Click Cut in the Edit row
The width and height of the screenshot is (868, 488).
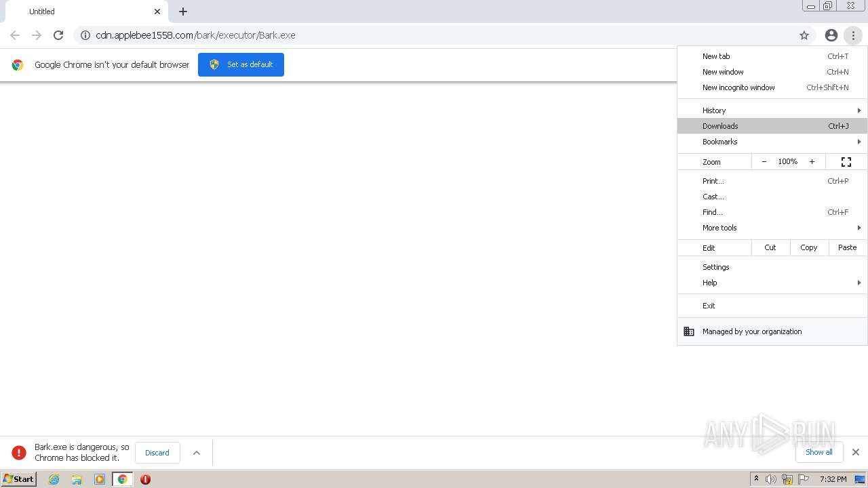[x=770, y=247]
